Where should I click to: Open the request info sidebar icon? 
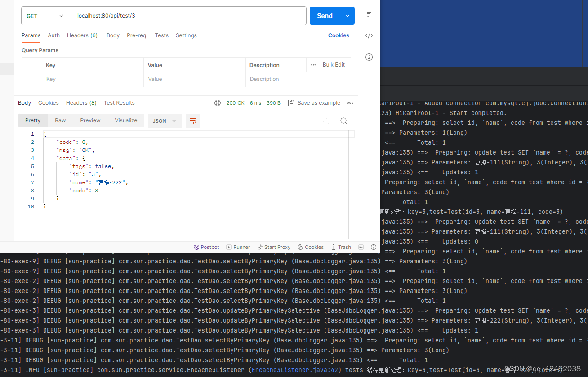[369, 57]
